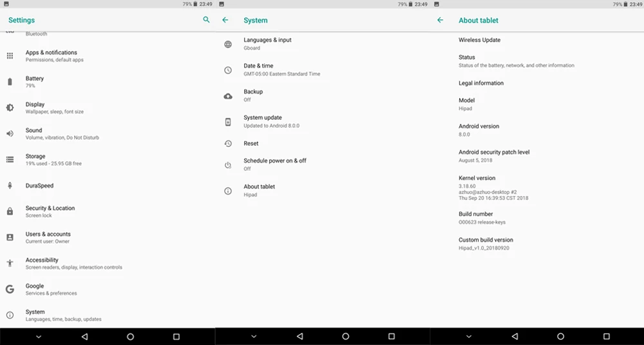The image size is (644, 345).
Task: Open Battery settings showing 79%
Action: (108, 82)
